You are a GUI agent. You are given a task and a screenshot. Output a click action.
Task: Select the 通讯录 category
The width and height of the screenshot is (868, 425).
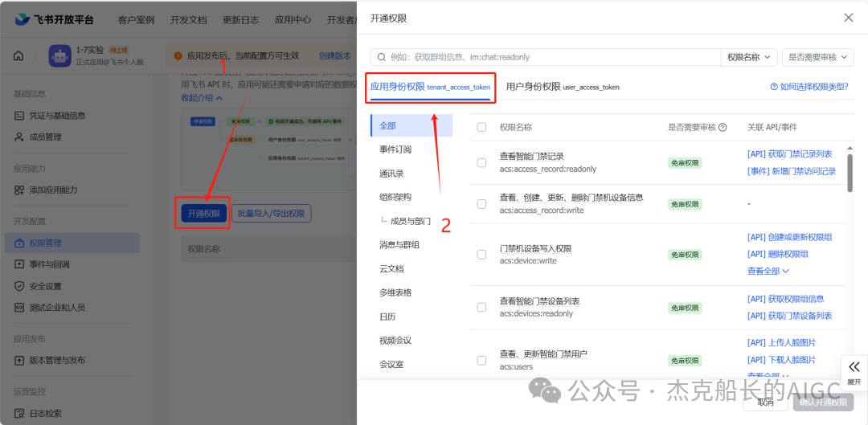pos(391,174)
